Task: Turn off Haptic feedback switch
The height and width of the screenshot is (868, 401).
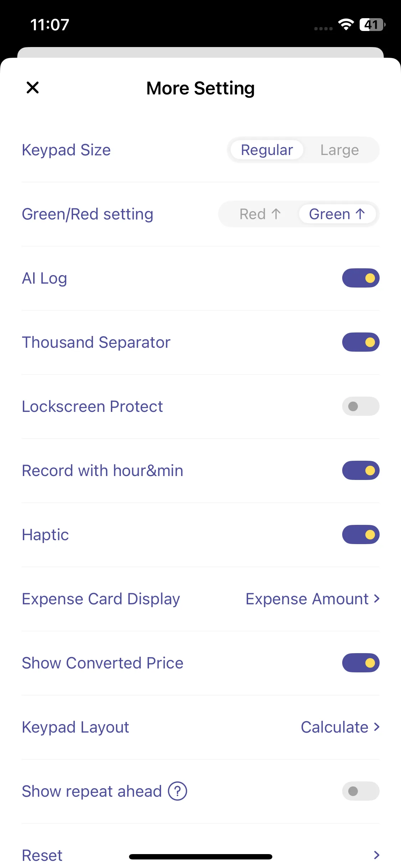Action: pos(361,534)
